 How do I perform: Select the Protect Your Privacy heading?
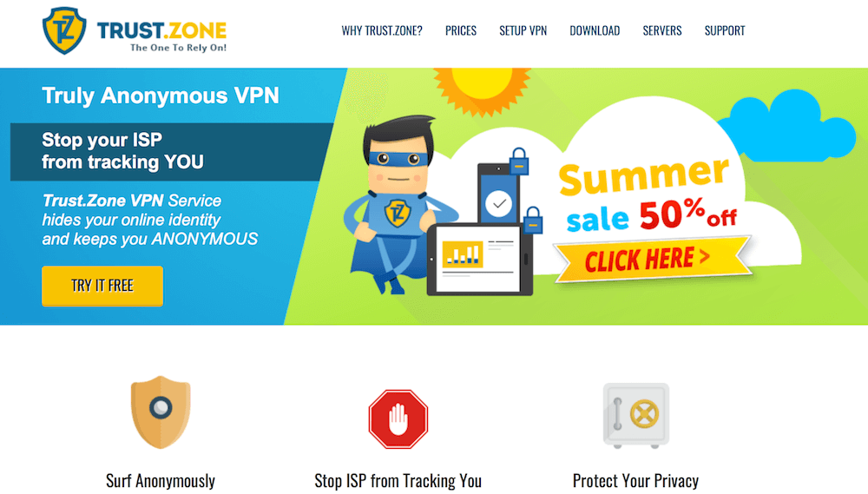[635, 481]
